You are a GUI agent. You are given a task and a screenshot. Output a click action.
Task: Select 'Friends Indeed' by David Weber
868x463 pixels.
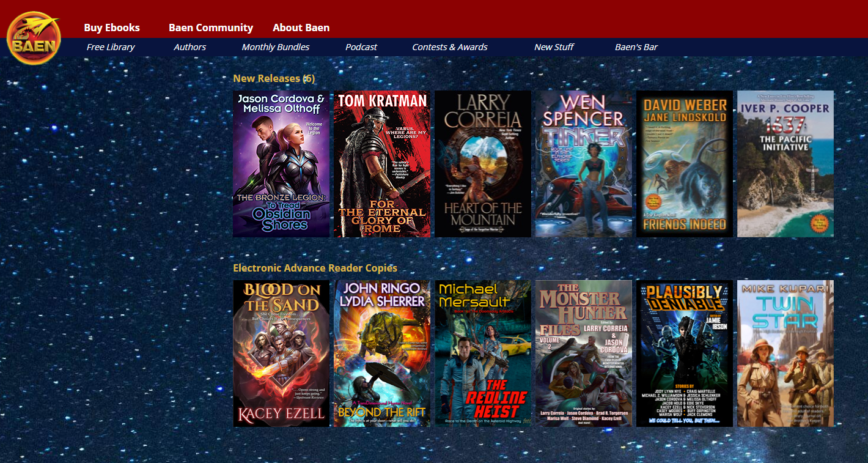click(684, 163)
